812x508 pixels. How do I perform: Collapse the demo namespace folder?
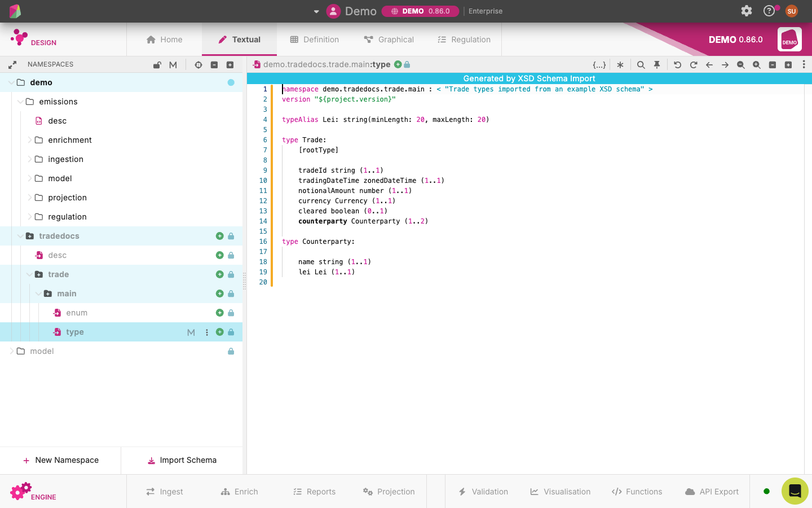pyautogui.click(x=11, y=82)
